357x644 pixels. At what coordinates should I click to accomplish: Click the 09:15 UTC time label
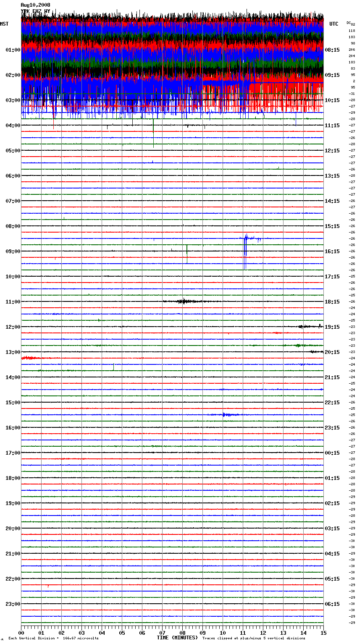[332, 75]
